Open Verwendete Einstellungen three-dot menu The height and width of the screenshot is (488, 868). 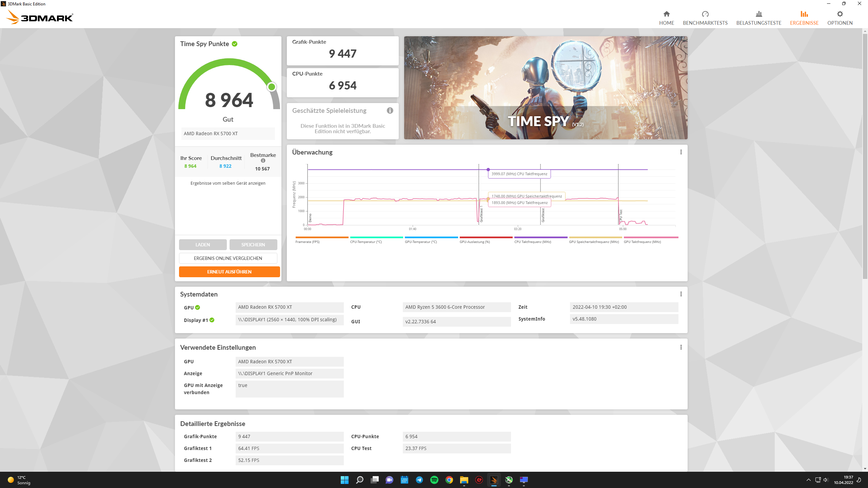pyautogui.click(x=681, y=347)
